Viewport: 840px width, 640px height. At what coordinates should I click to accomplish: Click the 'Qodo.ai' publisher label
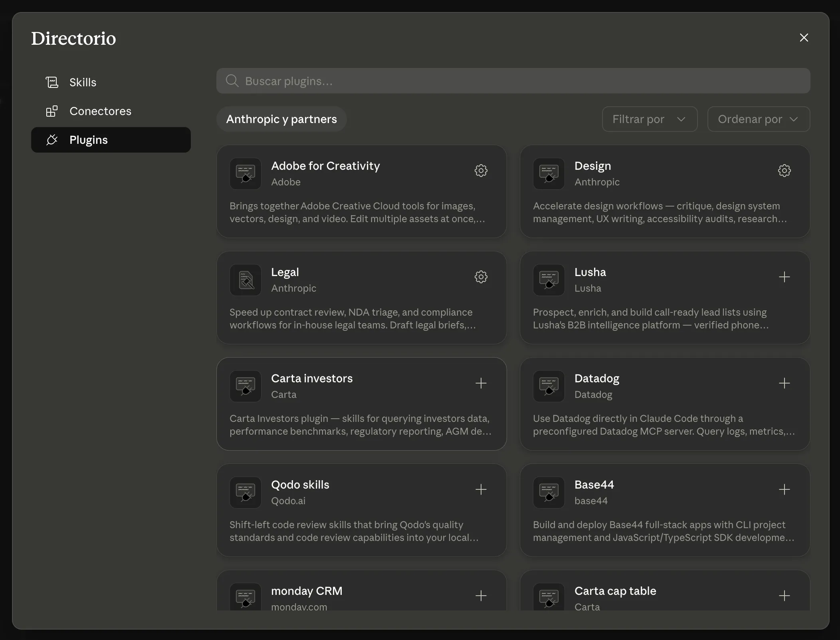(288, 501)
